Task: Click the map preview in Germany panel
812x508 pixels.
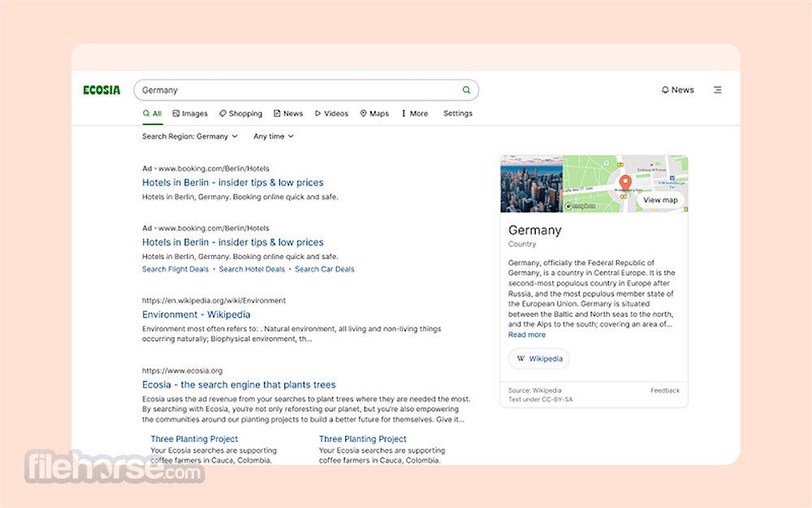Action: tap(625, 184)
